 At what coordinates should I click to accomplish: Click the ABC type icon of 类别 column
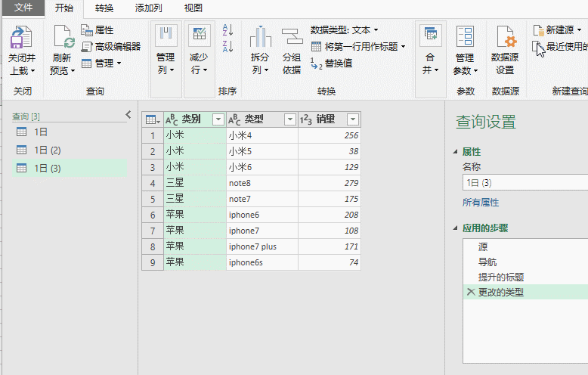tap(172, 119)
